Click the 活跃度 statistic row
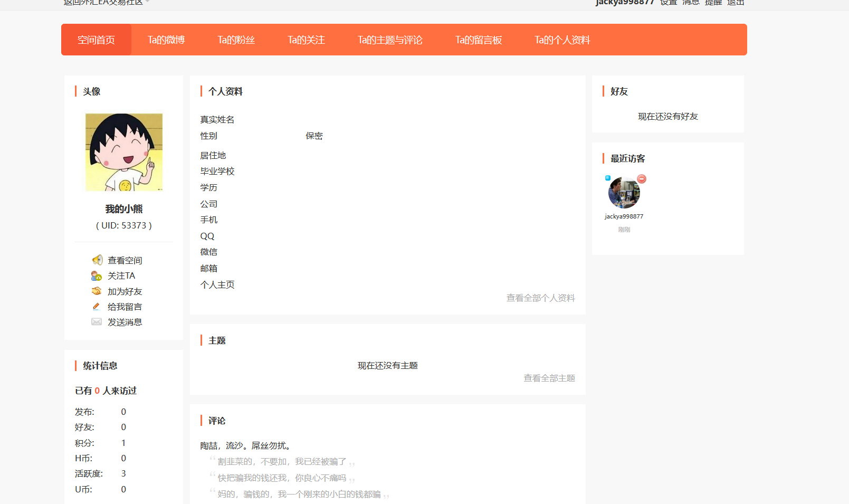The width and height of the screenshot is (849, 504). (100, 474)
